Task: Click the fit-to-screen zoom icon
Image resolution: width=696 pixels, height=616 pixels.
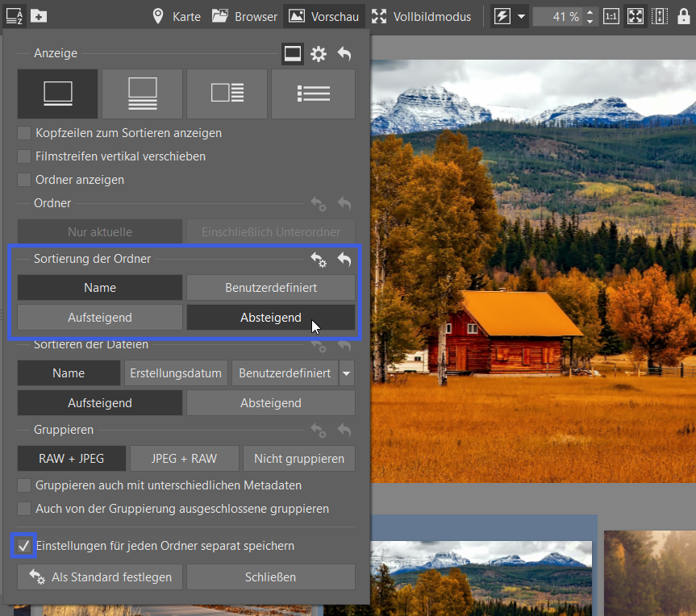Action: coord(636,16)
